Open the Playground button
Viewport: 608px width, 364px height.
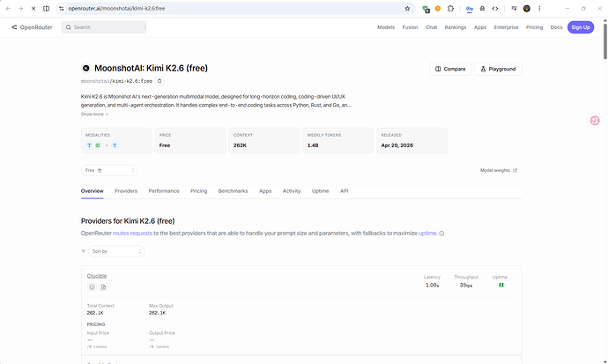pyautogui.click(x=498, y=69)
